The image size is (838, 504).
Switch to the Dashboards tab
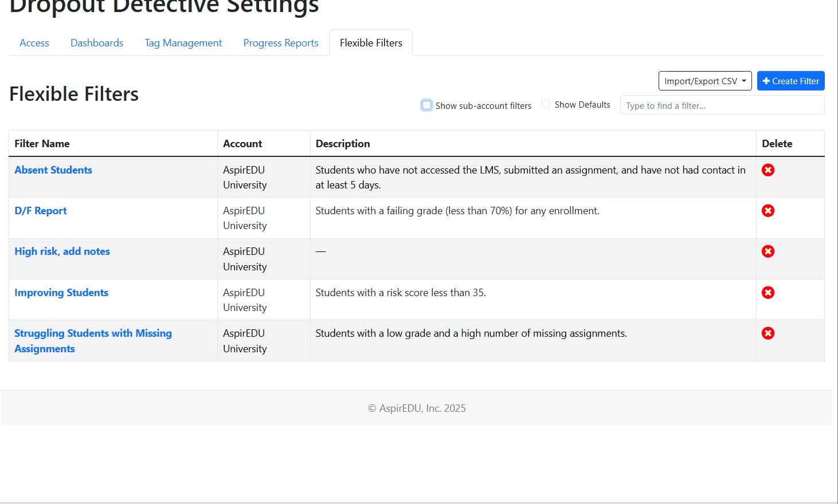point(97,43)
